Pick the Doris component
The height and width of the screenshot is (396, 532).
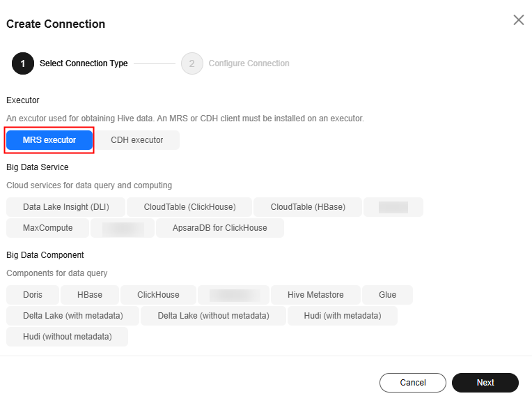point(33,295)
